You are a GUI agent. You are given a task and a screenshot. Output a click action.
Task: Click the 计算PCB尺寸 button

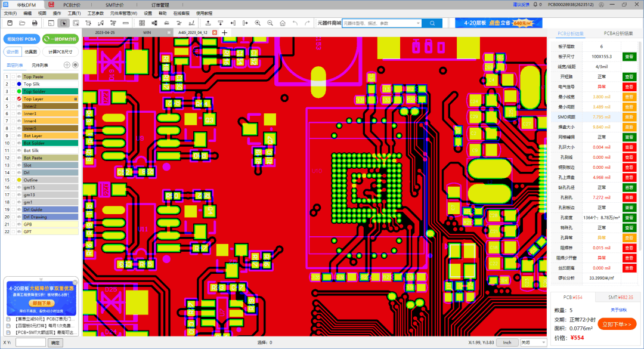pyautogui.click(x=60, y=52)
